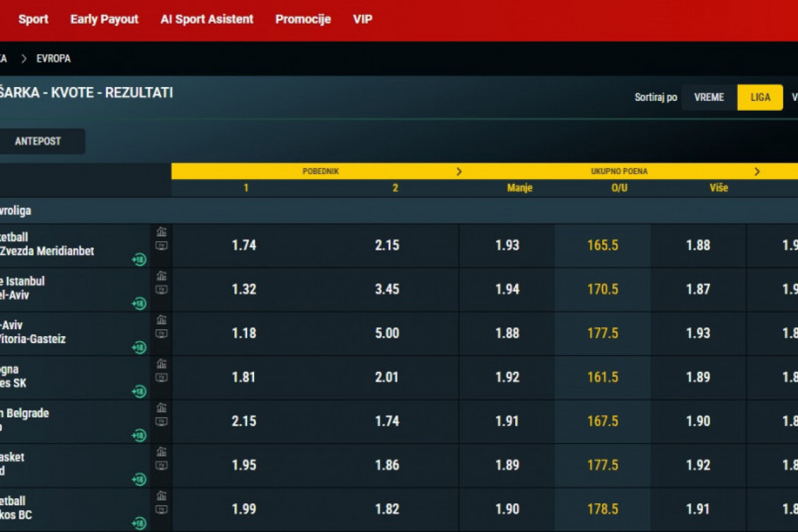Pick 5.00 odds for Vitoria-Gasteiz win
This screenshot has width=798, height=532.
tap(387, 334)
